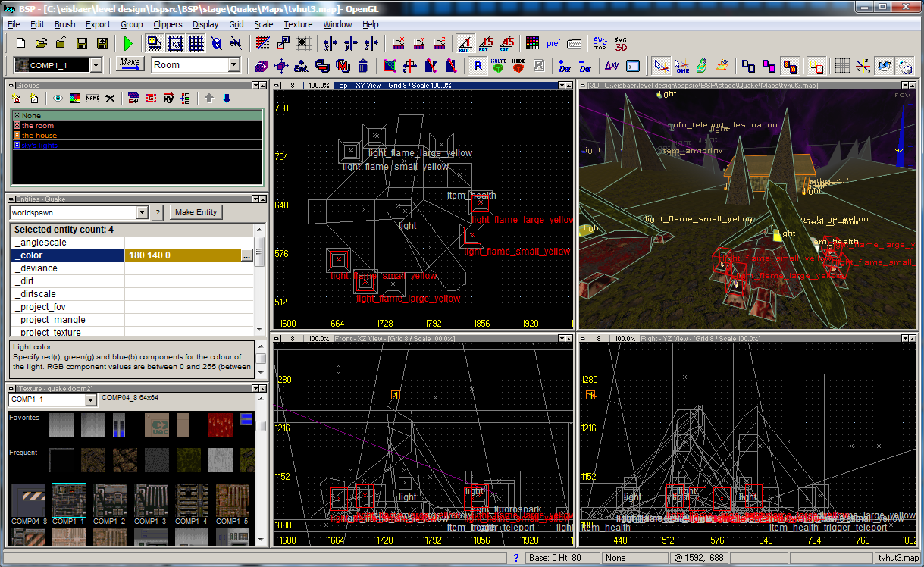Move group down with blue arrow

[x=227, y=99]
